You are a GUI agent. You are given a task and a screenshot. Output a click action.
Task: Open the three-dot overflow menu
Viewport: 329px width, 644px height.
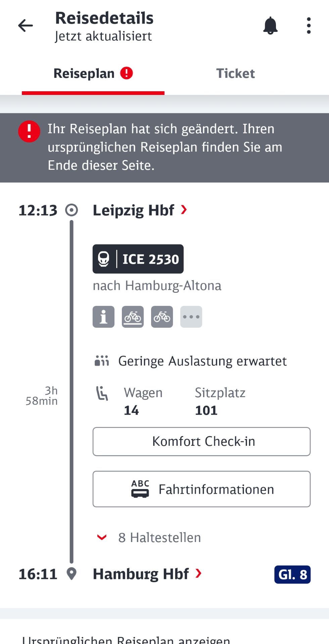[x=309, y=26]
